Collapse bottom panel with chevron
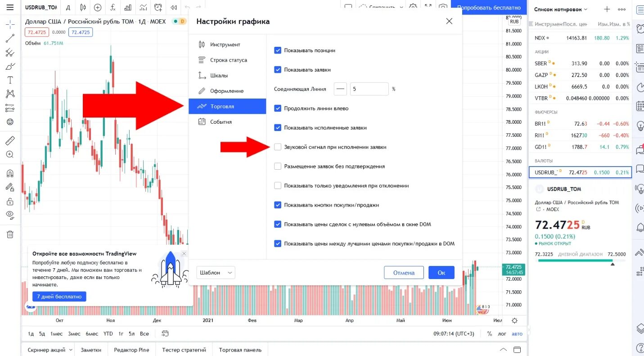 (503, 350)
